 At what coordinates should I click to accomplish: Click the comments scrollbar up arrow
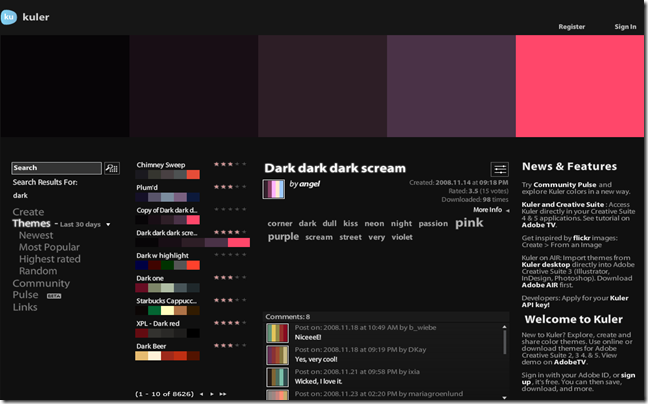click(505, 327)
